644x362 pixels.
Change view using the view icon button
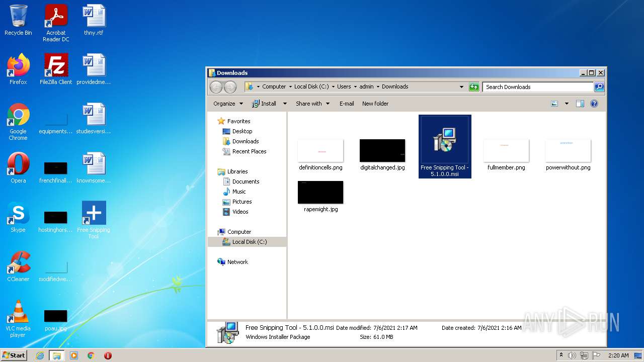[554, 104]
